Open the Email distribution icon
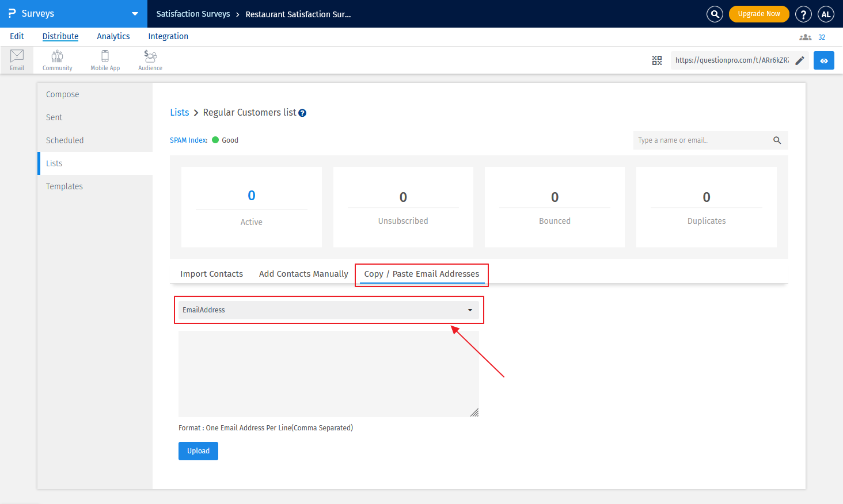The image size is (843, 504). pyautogui.click(x=17, y=60)
